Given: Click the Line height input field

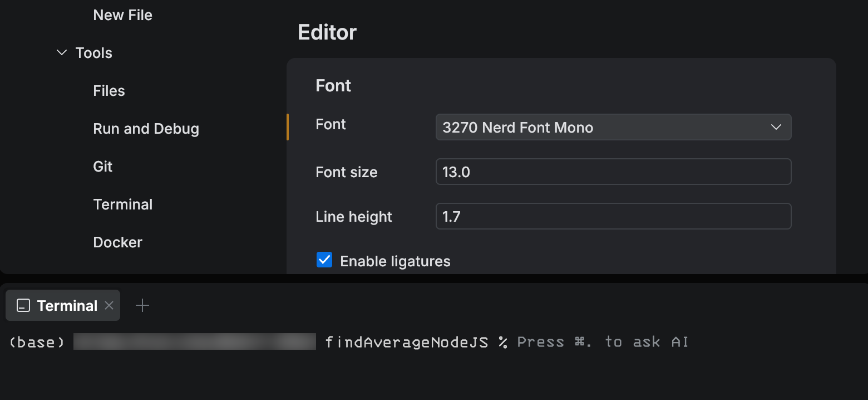Looking at the screenshot, I should pyautogui.click(x=612, y=216).
